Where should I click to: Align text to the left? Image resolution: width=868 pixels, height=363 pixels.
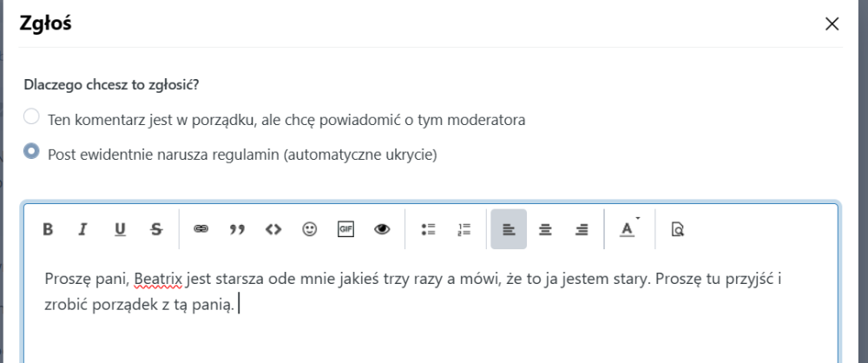tap(509, 229)
